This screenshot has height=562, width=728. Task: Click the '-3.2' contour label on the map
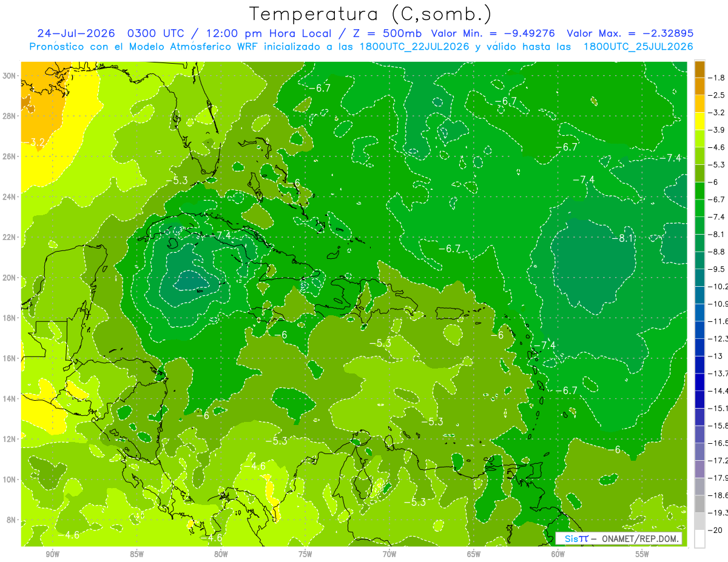(x=36, y=142)
